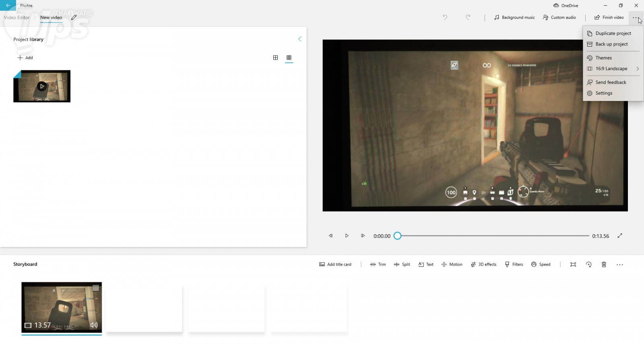644x349 pixels.
Task: Toggle the storyboard clip selection checkbox
Action: (x=96, y=288)
